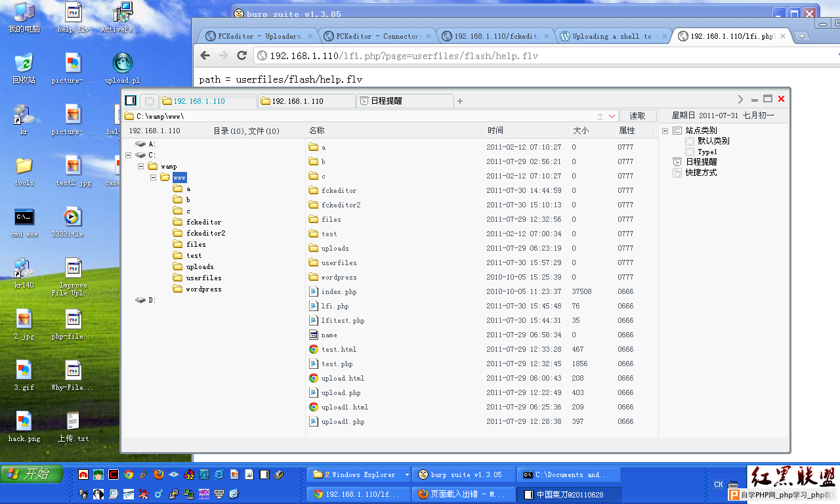The image size is (840, 504).
Task: Add a new tab in Chopper
Action: [460, 101]
